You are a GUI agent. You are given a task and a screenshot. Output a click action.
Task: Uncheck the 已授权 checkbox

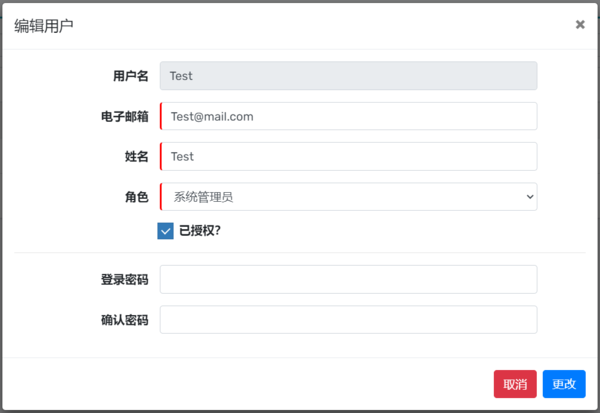[166, 231]
